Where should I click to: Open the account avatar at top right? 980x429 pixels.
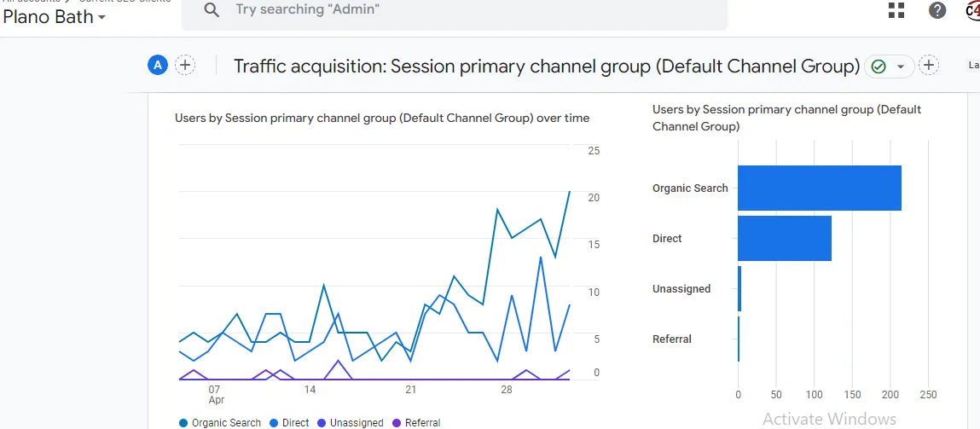pos(972,10)
